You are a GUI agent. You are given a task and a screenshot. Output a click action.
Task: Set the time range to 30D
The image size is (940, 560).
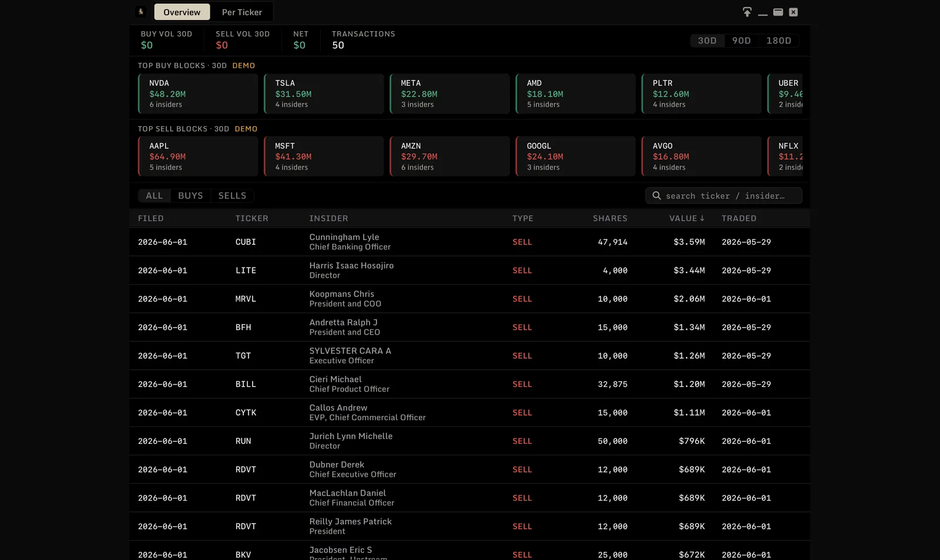(707, 41)
